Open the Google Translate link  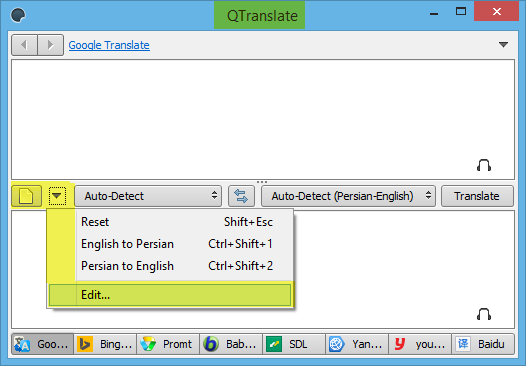point(109,45)
